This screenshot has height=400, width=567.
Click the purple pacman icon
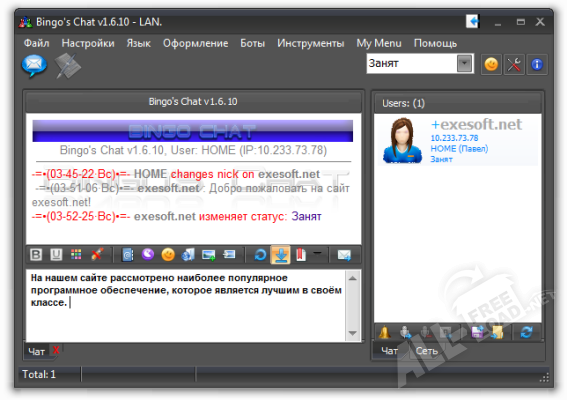(x=148, y=254)
